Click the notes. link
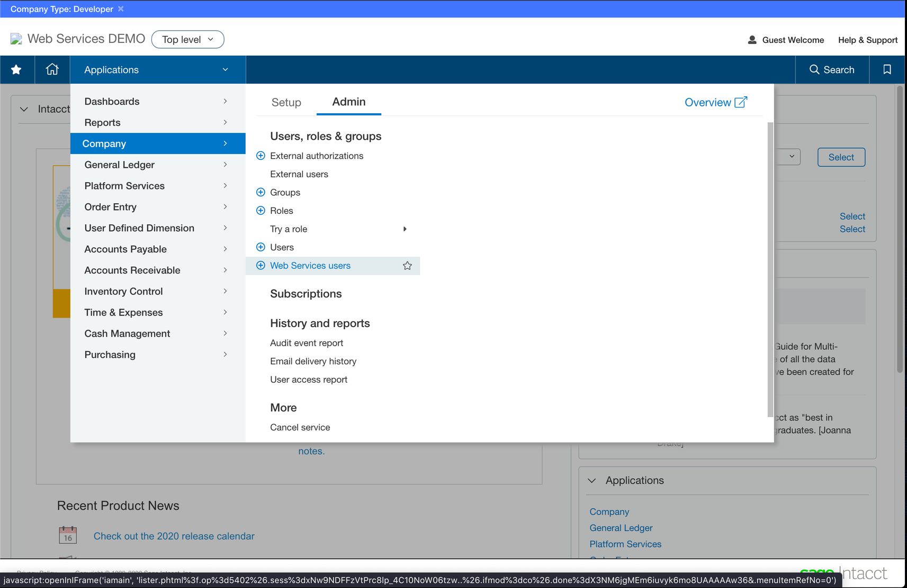Screen dimensions: 907x588 point(311,451)
